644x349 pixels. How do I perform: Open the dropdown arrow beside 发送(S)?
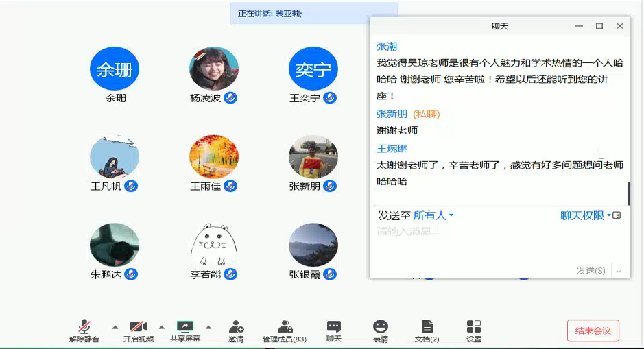pyautogui.click(x=619, y=272)
